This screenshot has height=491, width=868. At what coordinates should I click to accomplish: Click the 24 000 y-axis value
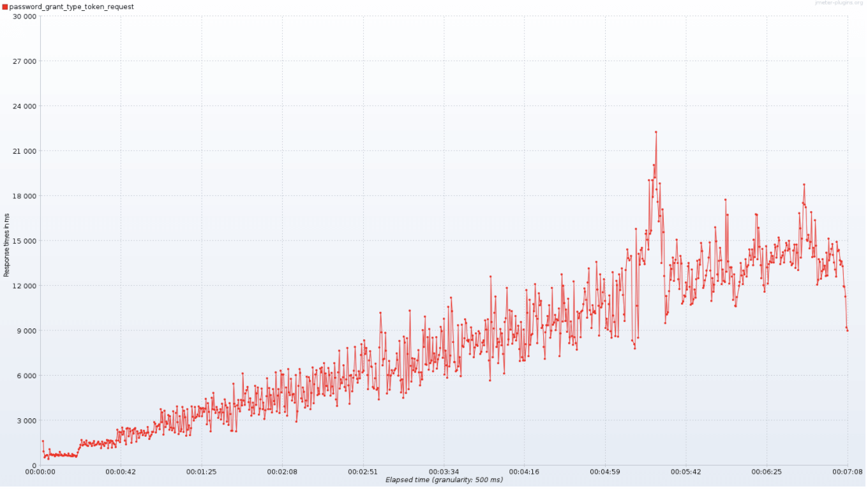tap(25, 106)
